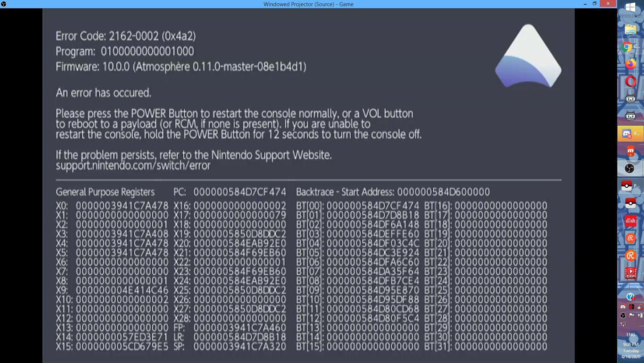The height and width of the screenshot is (363, 644).
Task: Select the OBS Studio taskbar button
Action: coord(631,168)
